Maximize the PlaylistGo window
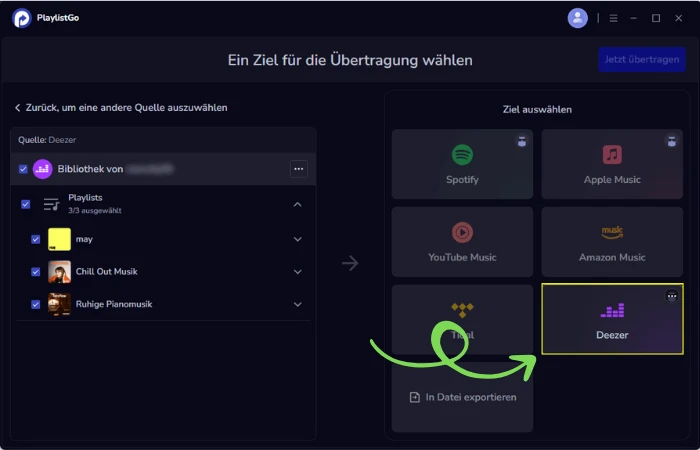 (656, 18)
